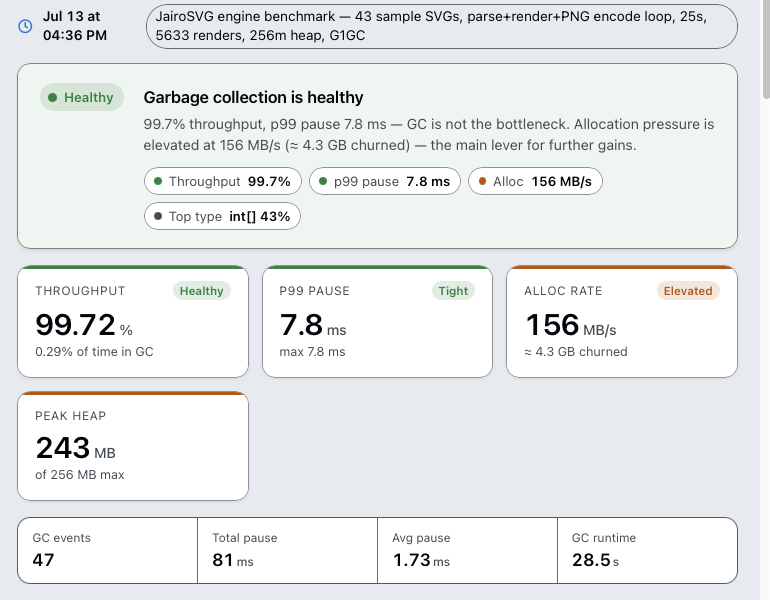Click the dark dot in Top type chip
The image size is (770, 600).
click(158, 216)
